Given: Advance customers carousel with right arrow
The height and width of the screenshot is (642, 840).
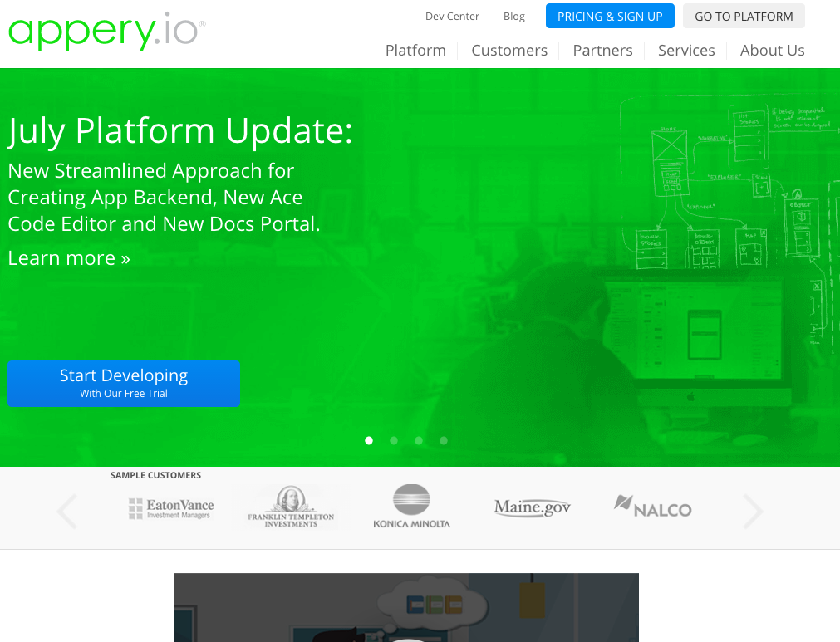Looking at the screenshot, I should coord(752,512).
